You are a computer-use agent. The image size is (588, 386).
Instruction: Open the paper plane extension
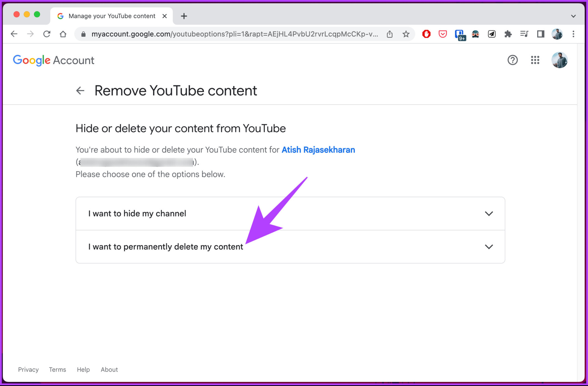click(x=492, y=34)
